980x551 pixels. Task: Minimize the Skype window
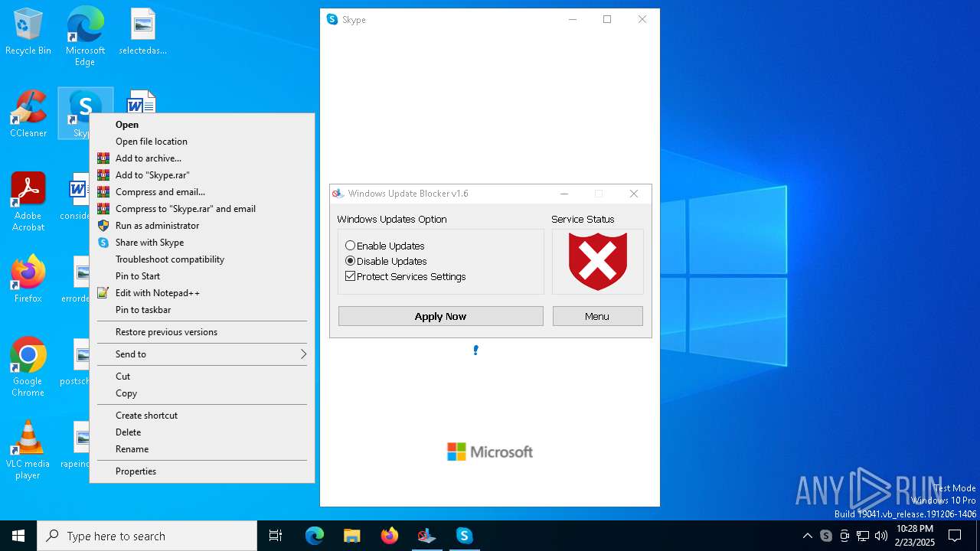click(x=573, y=20)
